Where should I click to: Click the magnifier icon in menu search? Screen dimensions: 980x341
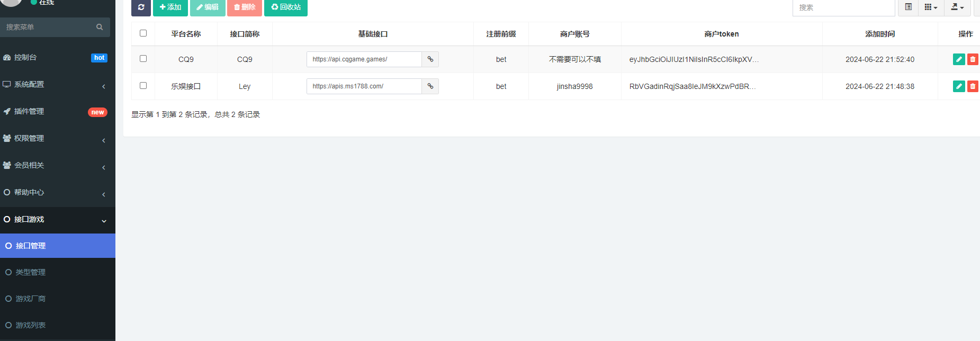[100, 27]
